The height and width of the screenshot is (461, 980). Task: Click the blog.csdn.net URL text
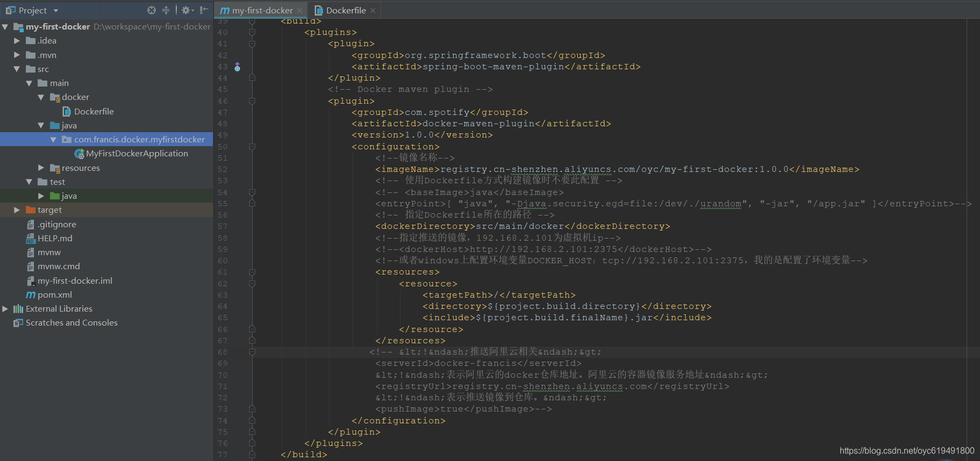(x=907, y=451)
